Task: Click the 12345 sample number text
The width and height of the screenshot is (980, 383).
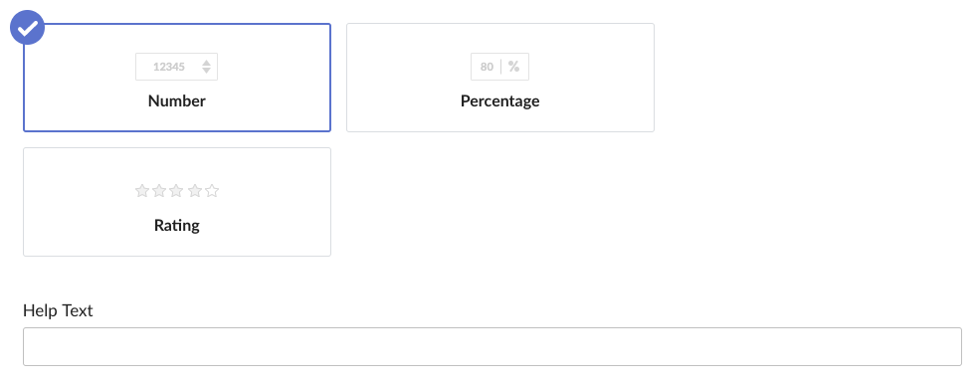Action: (x=169, y=67)
